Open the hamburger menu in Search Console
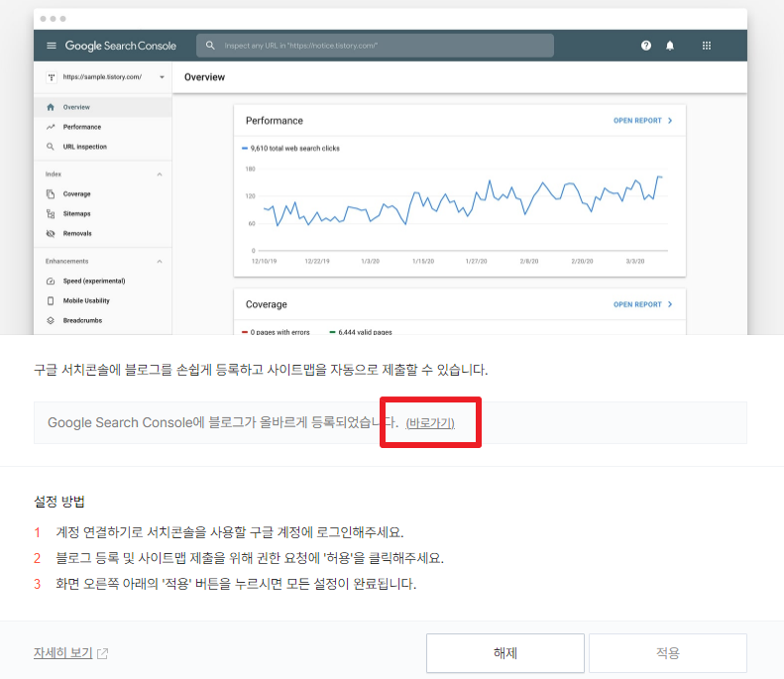 point(51,46)
